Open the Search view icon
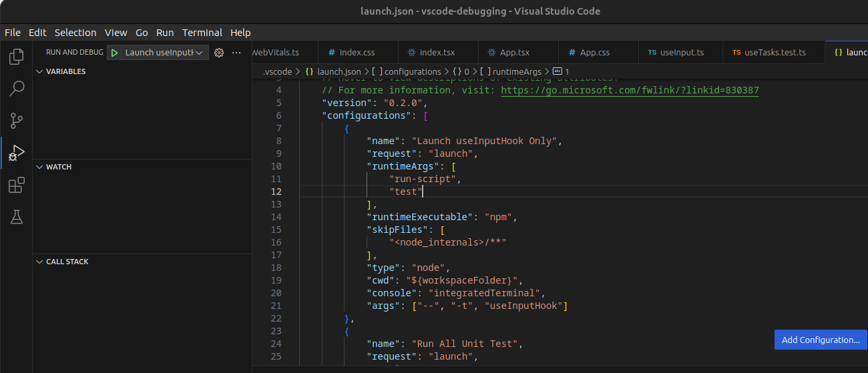This screenshot has height=373, width=868. [16, 89]
